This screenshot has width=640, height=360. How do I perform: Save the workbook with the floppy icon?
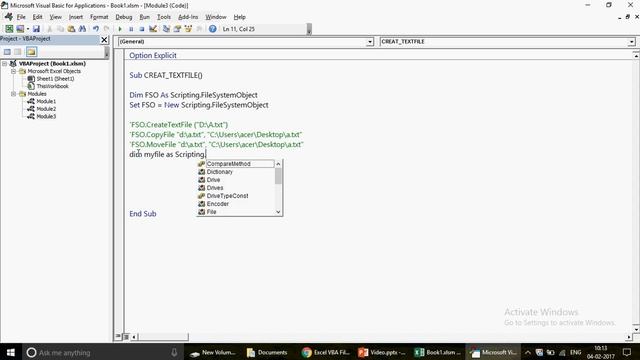[36, 29]
